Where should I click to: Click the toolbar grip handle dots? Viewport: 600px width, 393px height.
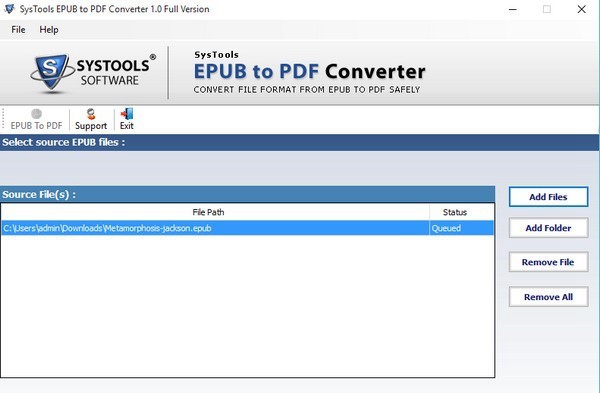pyautogui.click(x=3, y=119)
